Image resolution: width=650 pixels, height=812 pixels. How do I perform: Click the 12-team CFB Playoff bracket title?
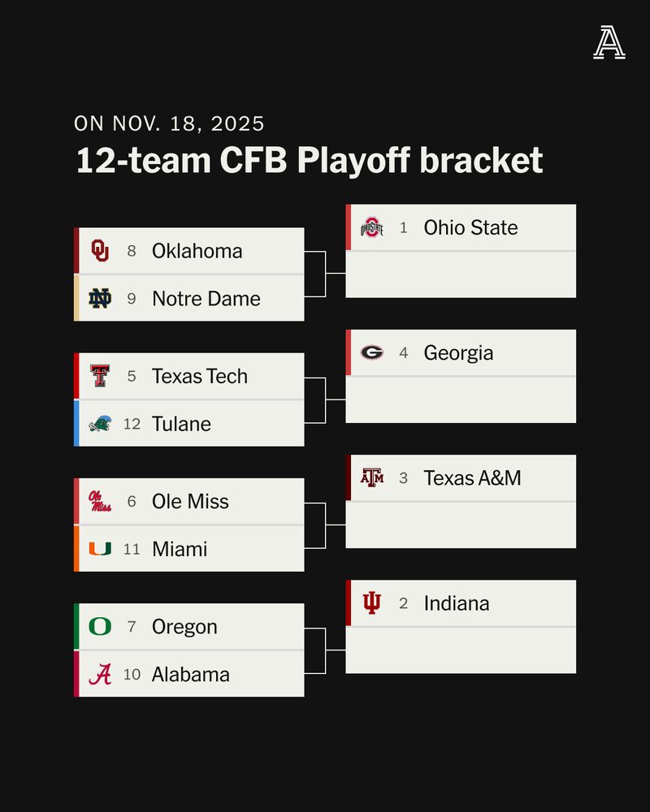(309, 160)
